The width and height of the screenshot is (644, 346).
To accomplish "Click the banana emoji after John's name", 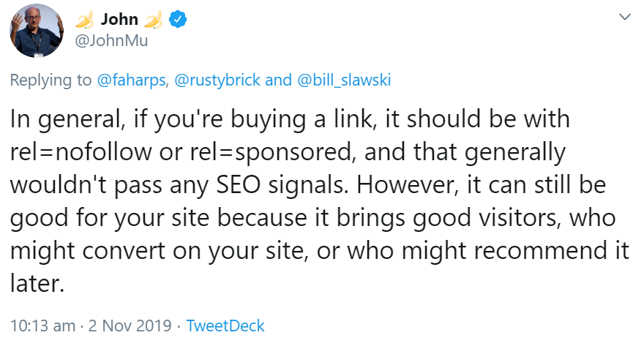I will point(153,20).
